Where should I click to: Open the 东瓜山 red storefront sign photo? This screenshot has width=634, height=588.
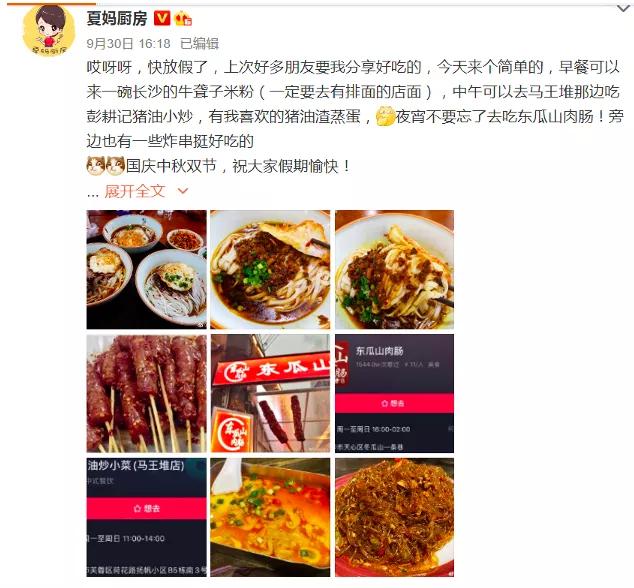click(270, 393)
